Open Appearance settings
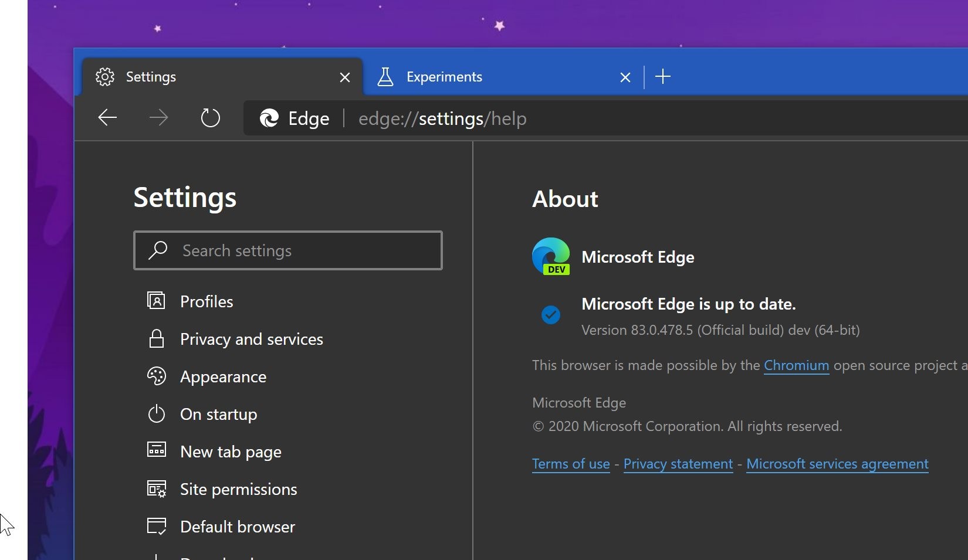This screenshot has width=968, height=560. 223,376
